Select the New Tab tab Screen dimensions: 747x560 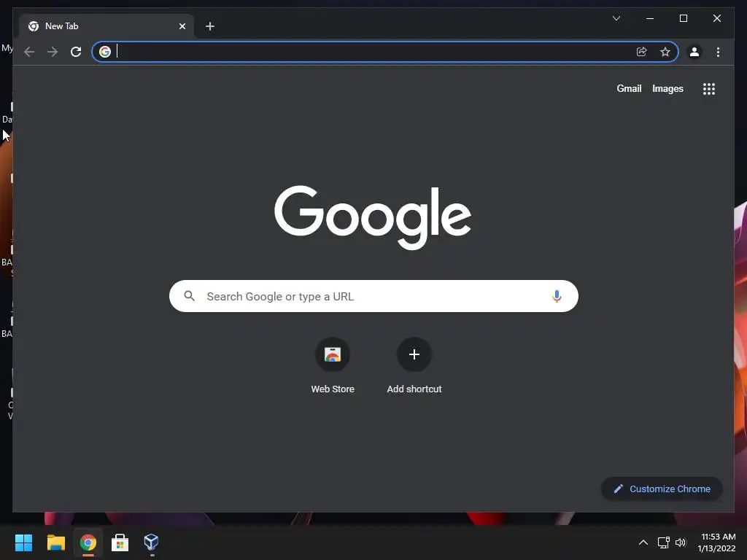[x=107, y=26]
